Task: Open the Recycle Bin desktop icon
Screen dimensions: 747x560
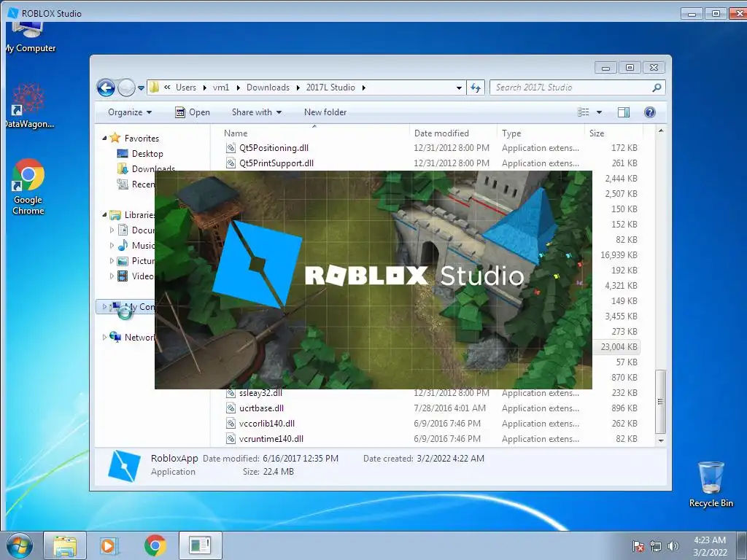Action: click(x=711, y=484)
